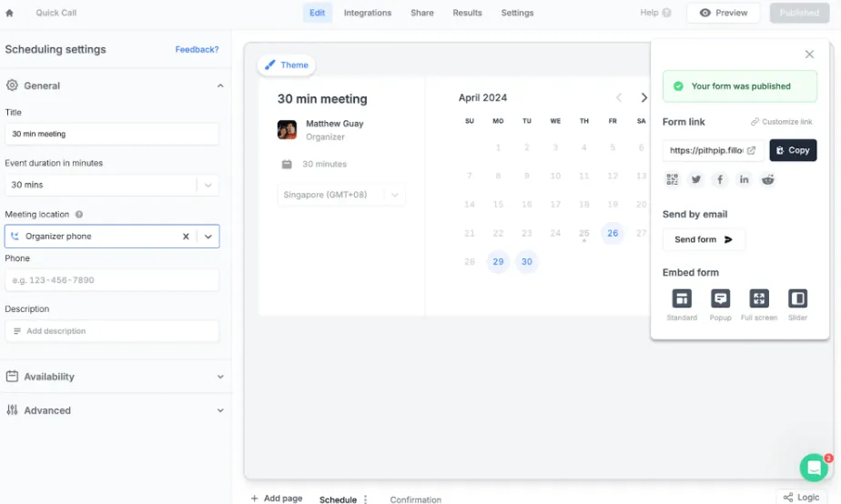
Task: Share form on LinkedIn
Action: 744,179
